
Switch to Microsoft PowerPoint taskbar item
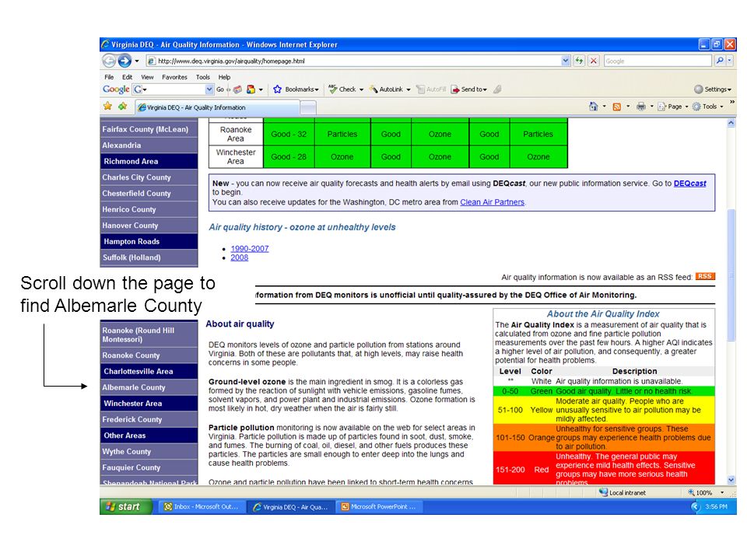[x=379, y=506]
